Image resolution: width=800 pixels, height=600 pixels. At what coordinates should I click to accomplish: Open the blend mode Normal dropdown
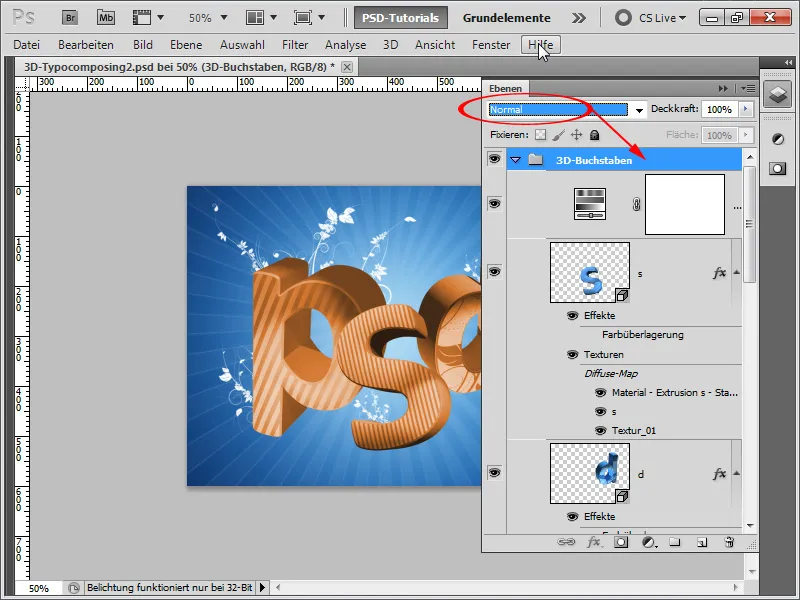[x=639, y=110]
